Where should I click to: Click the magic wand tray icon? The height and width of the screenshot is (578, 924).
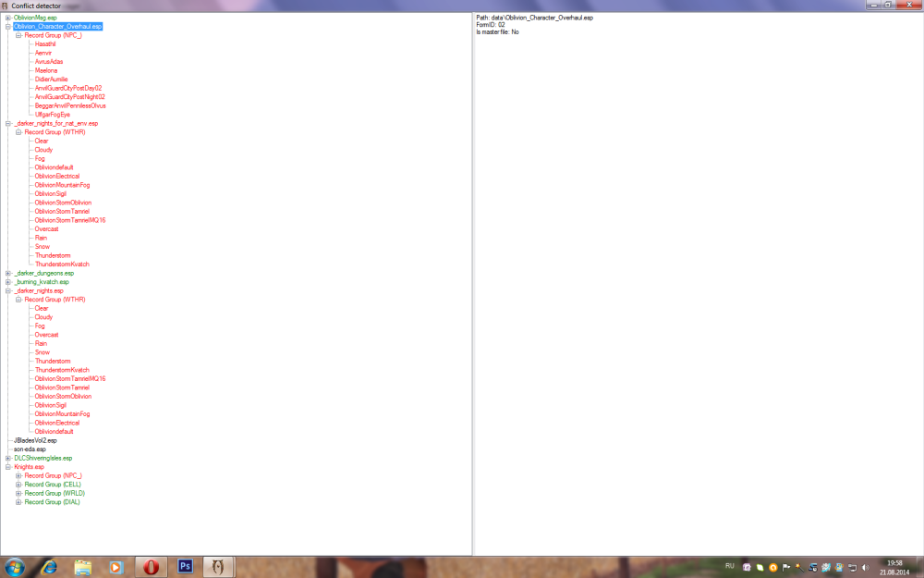[x=799, y=568]
